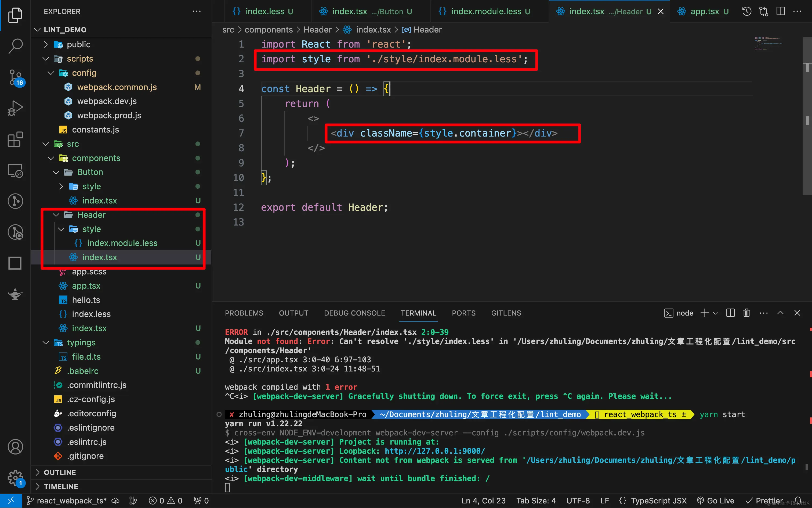
Task: Click the source control graph status icon
Action: 133,500
